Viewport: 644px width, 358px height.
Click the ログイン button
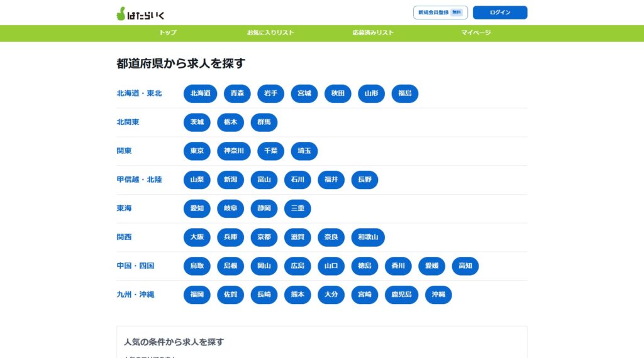click(x=500, y=13)
